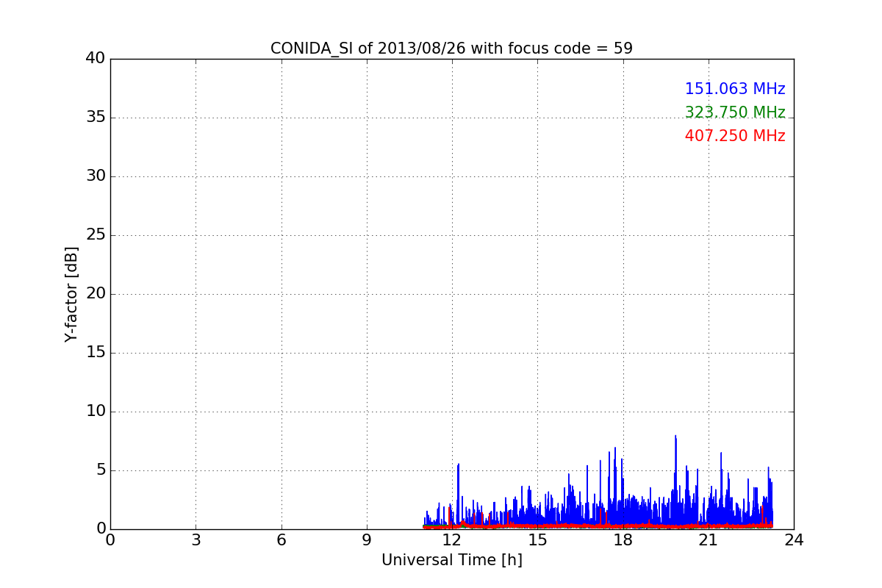Select the 151.063 MHz legend label
The image size is (882, 588).
pos(735,89)
